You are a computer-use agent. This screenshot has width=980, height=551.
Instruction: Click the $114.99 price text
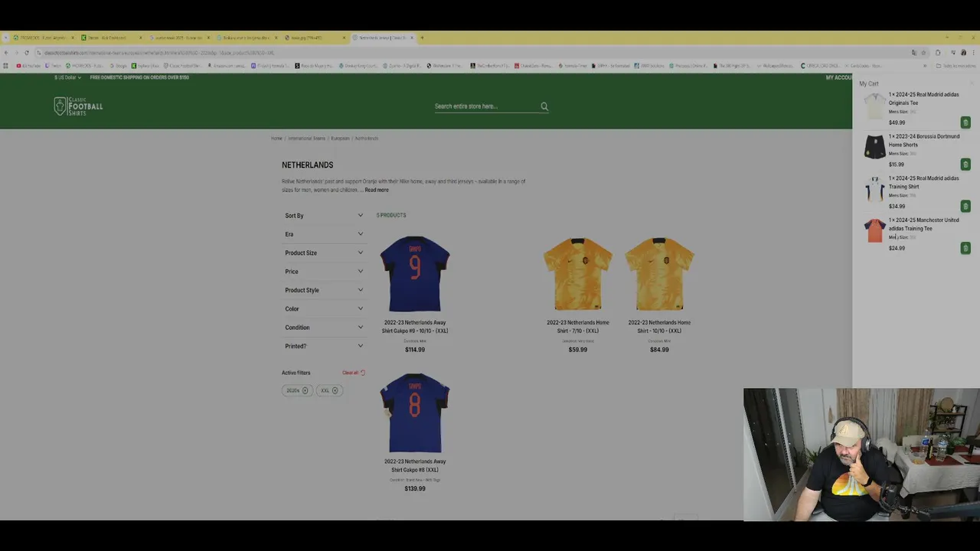[415, 350]
